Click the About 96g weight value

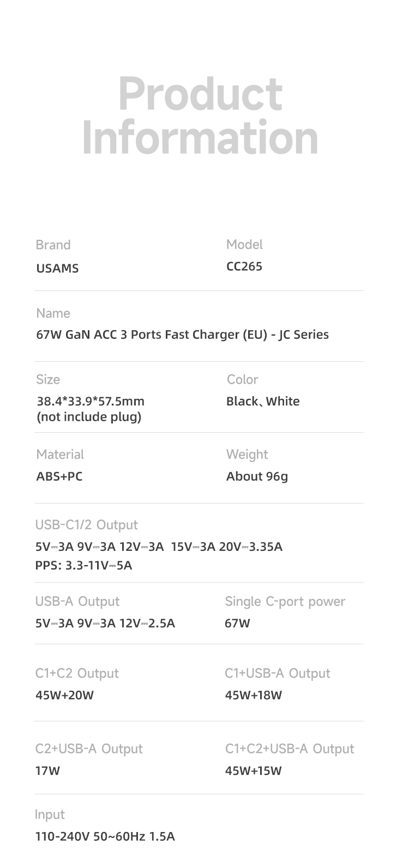coord(257,476)
